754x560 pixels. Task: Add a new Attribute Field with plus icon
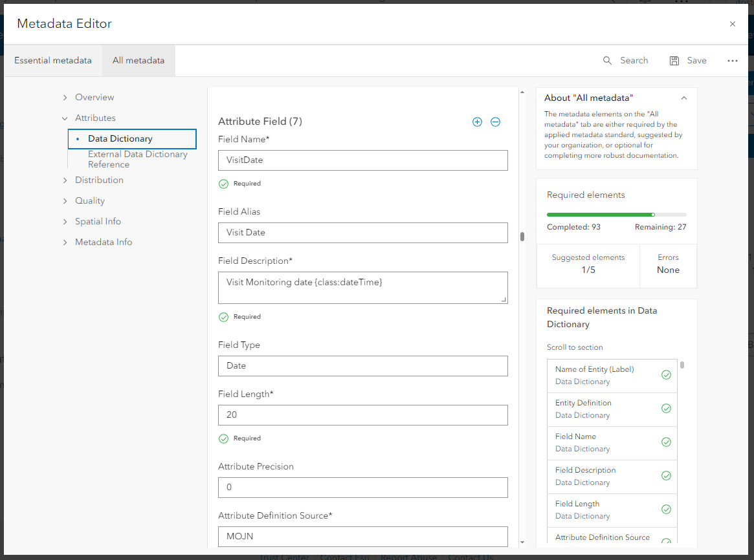point(477,122)
